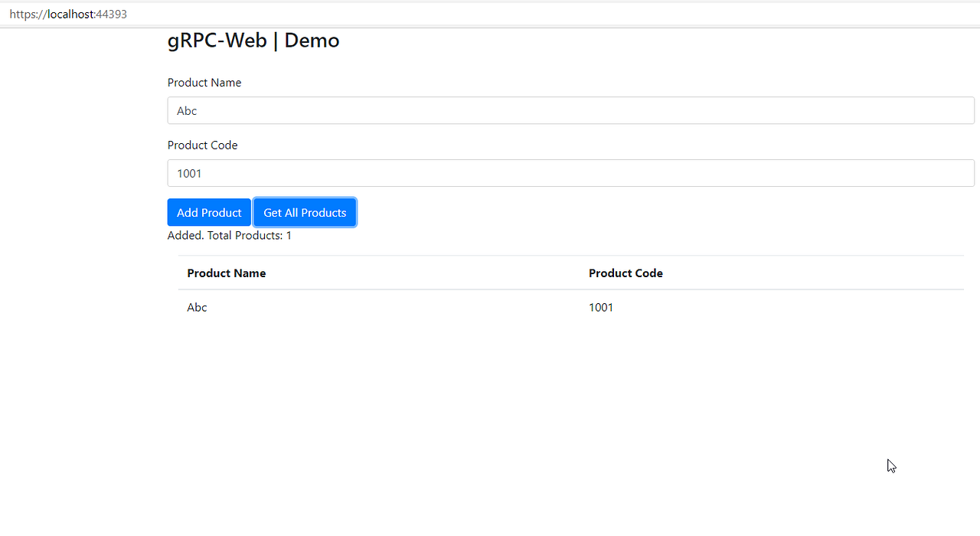Click the Product Code column header
The width and height of the screenshot is (980, 536).
pyautogui.click(x=626, y=273)
